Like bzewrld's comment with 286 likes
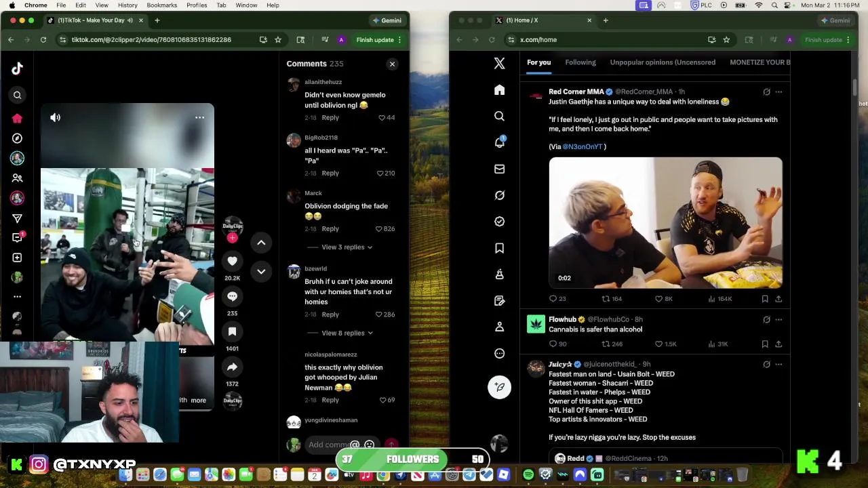868x488 pixels. pyautogui.click(x=385, y=314)
